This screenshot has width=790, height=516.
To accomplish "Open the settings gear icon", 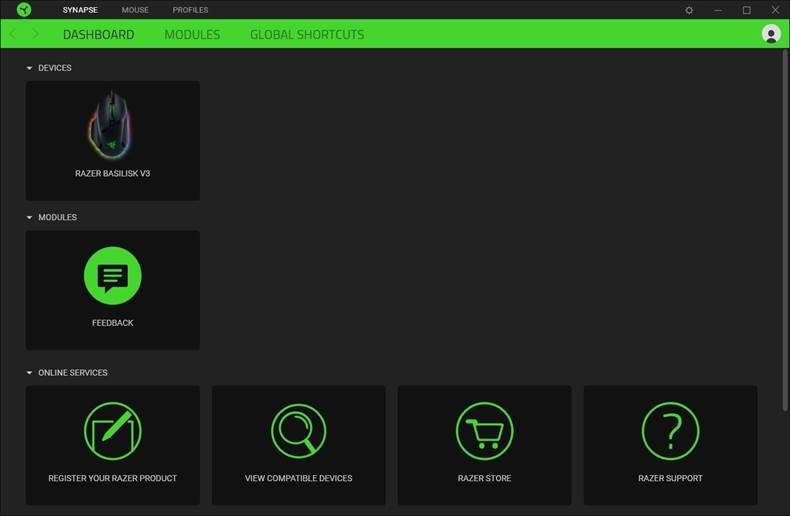I will coord(689,10).
